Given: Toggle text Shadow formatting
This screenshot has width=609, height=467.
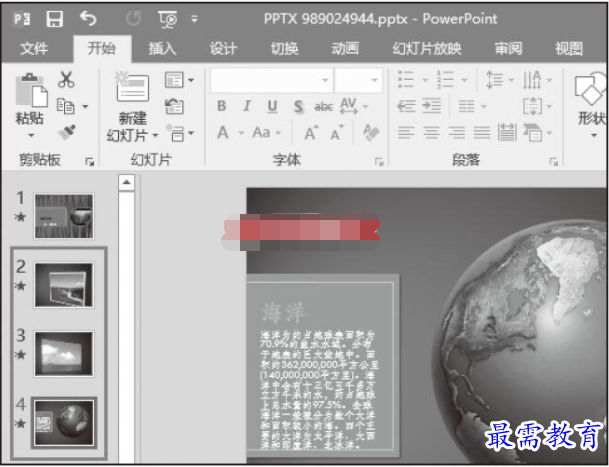Looking at the screenshot, I should click(298, 106).
